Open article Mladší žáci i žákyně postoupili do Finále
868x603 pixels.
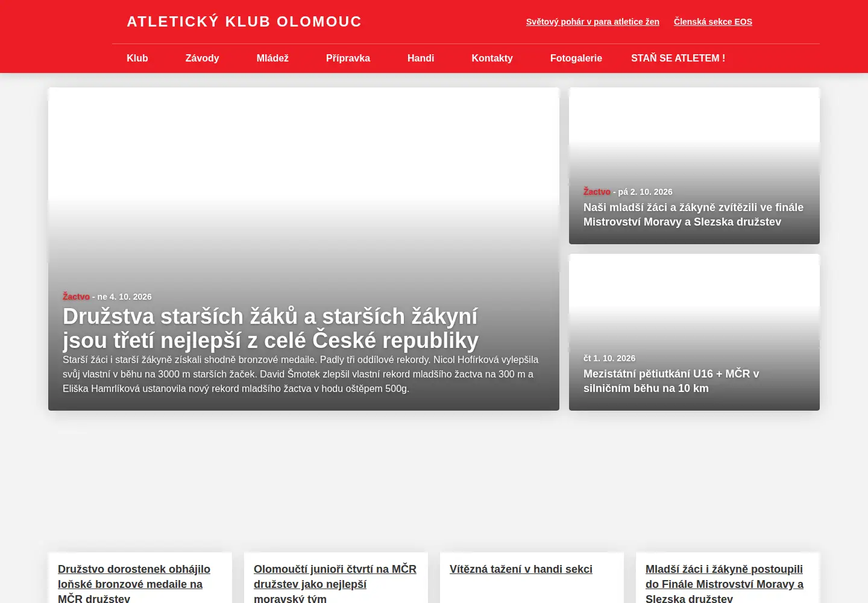[725, 584]
